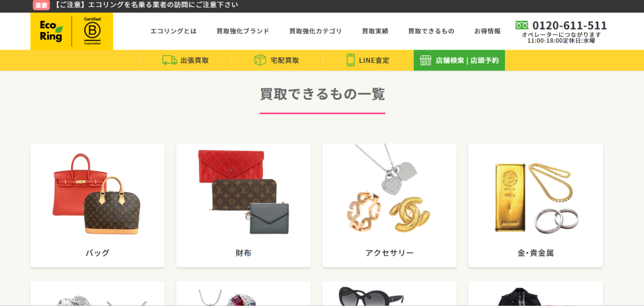Viewport: 644px width, 306px height.
Task: Open the バッグ category card
Action: coord(97,205)
